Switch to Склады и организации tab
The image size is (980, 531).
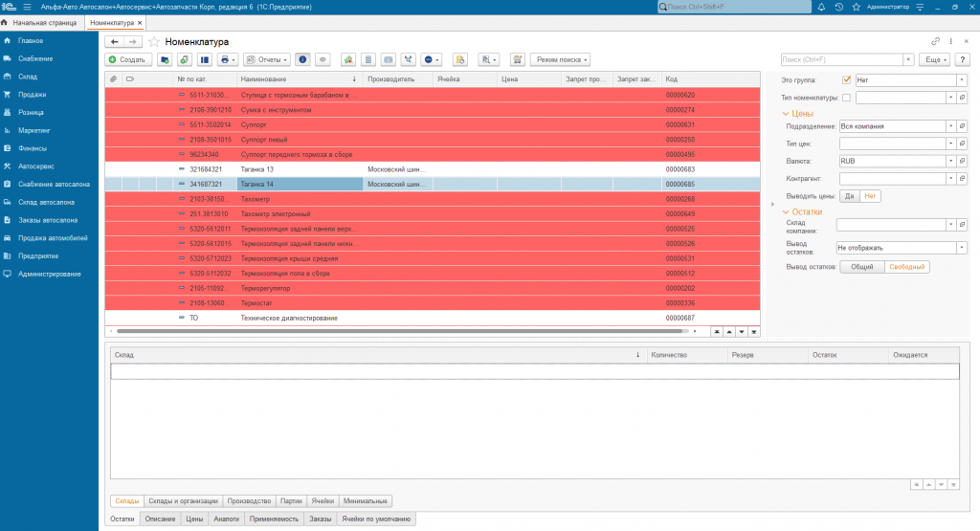click(x=183, y=501)
